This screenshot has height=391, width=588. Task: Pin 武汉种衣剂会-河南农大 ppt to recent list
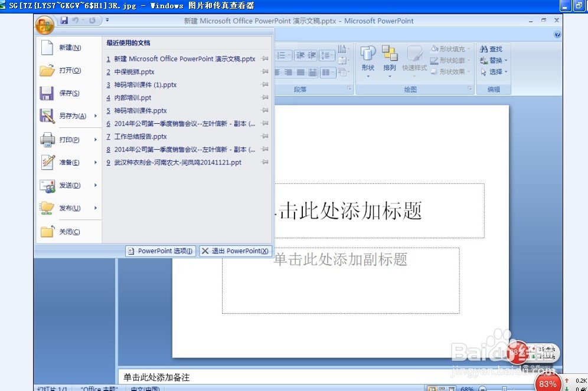coord(264,162)
